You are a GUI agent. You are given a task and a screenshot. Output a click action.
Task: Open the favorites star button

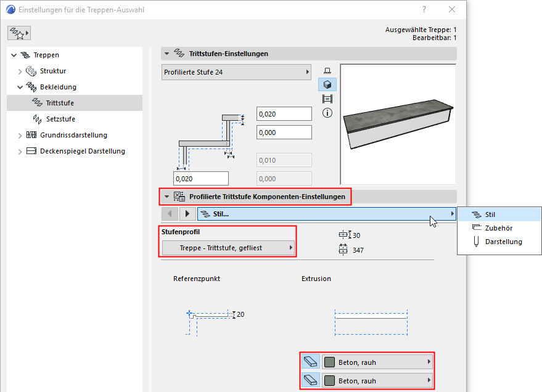click(19, 33)
